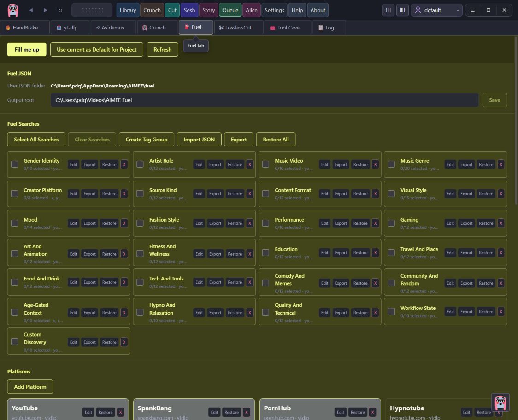Remove SpankBang platform with X
This screenshot has width=518, height=420.
coord(247,412)
